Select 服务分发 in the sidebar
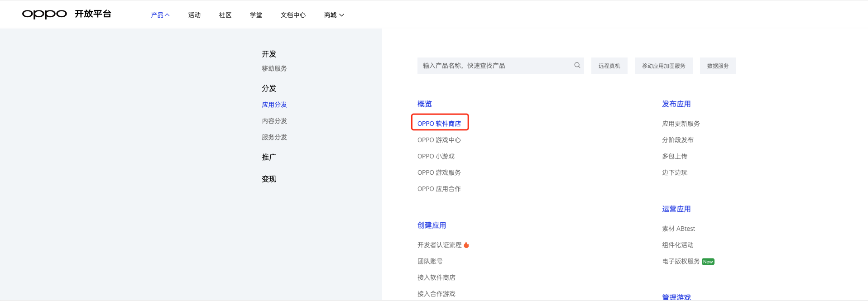The width and height of the screenshot is (868, 301). (x=274, y=137)
